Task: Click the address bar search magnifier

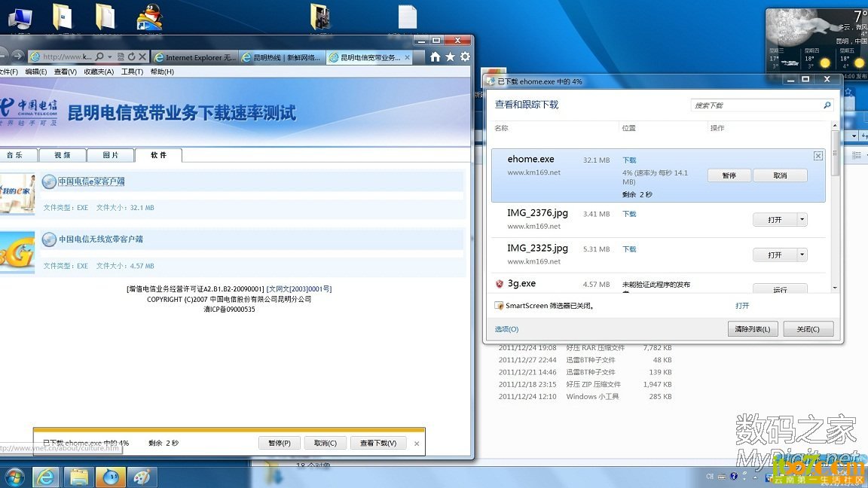Action: coord(99,56)
